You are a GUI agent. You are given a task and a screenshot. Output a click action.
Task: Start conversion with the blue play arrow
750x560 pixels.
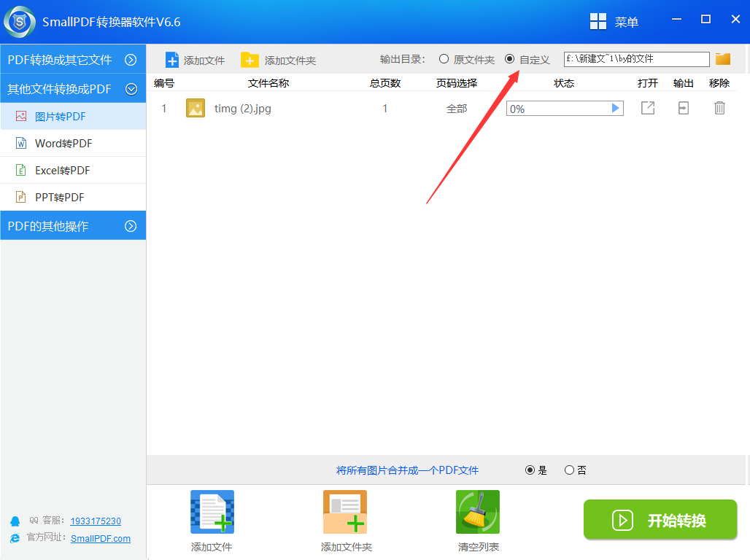[x=616, y=108]
